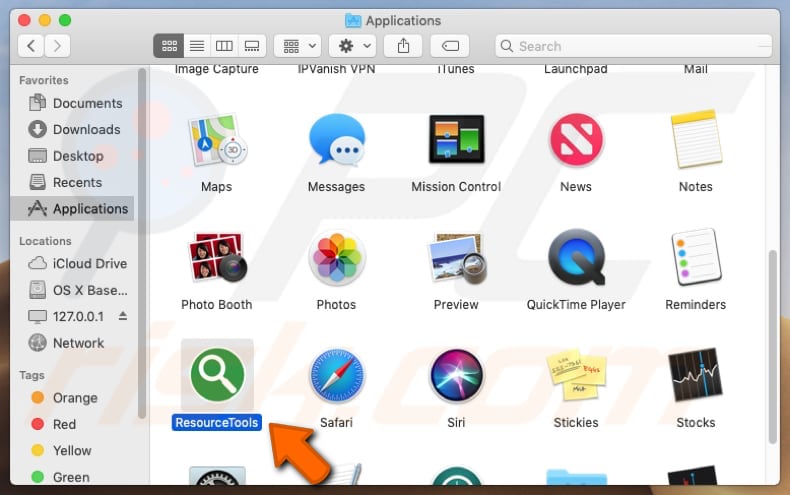Open the group-by arrangement dropdown
This screenshot has height=495, width=790.
point(300,45)
